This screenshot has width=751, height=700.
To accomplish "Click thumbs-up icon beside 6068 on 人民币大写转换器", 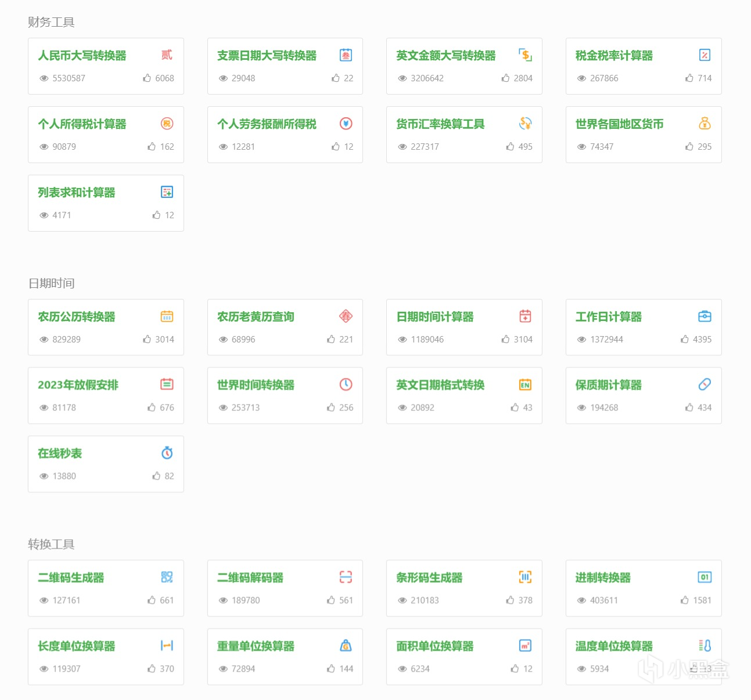I will click(x=147, y=78).
